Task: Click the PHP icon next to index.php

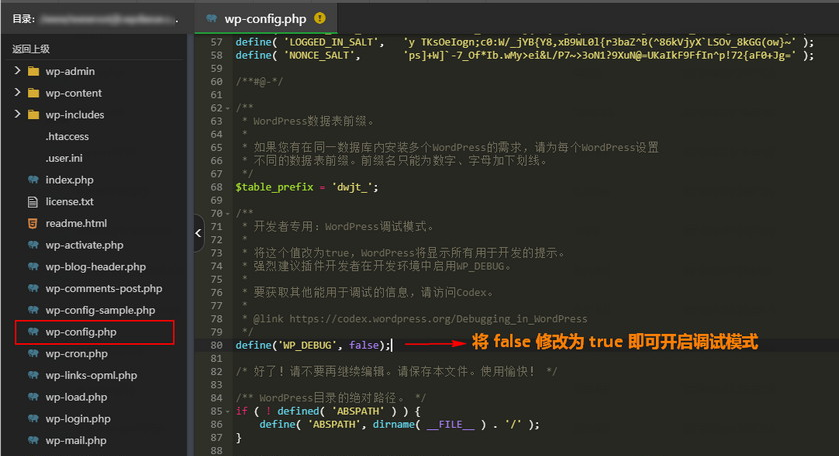Action: [x=33, y=180]
